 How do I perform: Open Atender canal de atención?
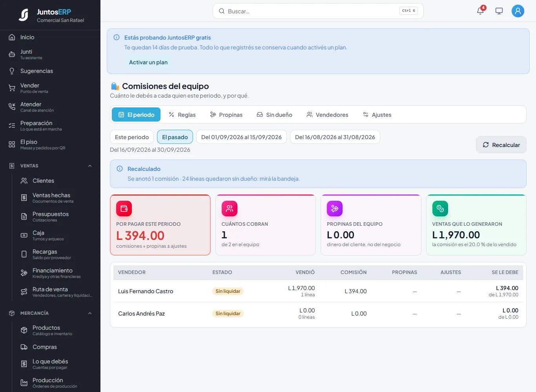click(x=50, y=107)
